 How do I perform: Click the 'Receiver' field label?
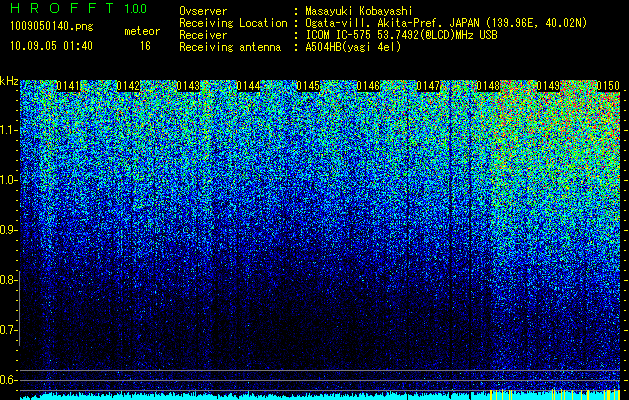(203, 35)
